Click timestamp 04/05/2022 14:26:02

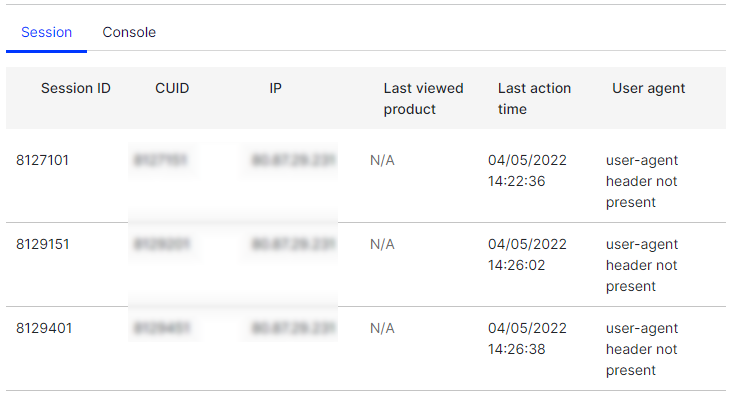(527, 254)
